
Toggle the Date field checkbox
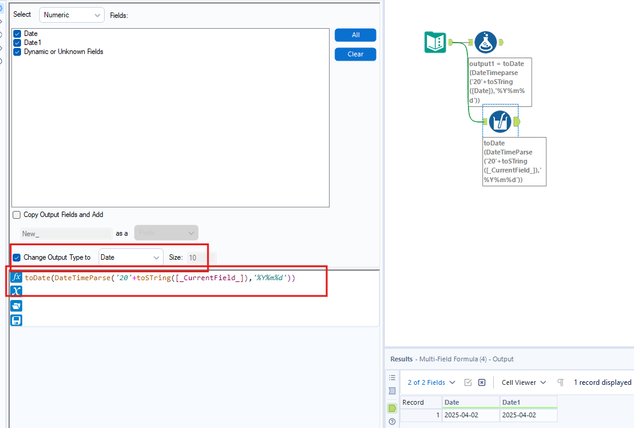pos(17,34)
